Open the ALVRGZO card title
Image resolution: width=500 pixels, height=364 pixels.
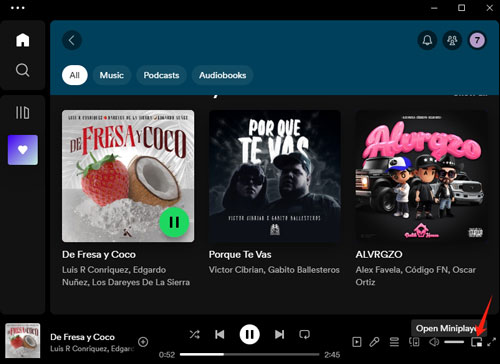(x=379, y=255)
